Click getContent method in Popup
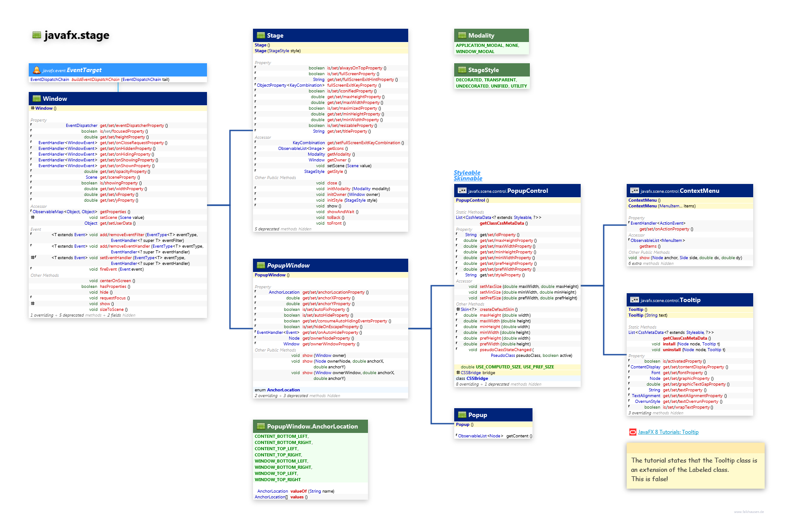The height and width of the screenshot is (532, 789). 517,436
